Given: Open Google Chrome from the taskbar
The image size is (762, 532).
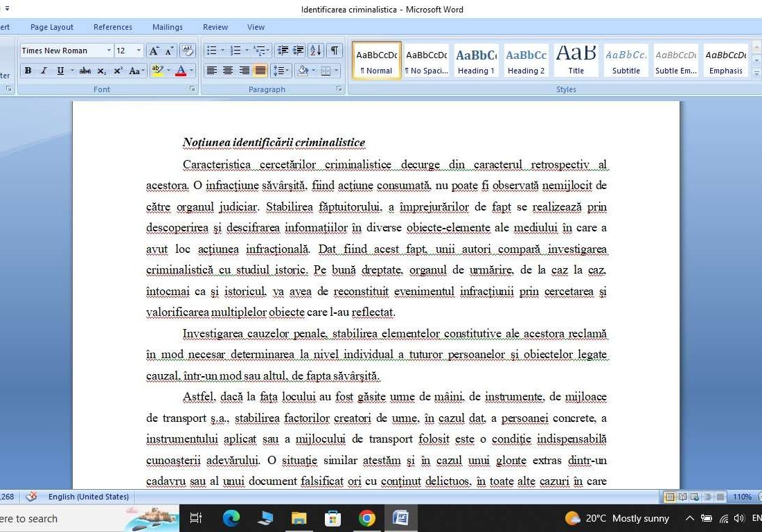Looking at the screenshot, I should (x=366, y=517).
